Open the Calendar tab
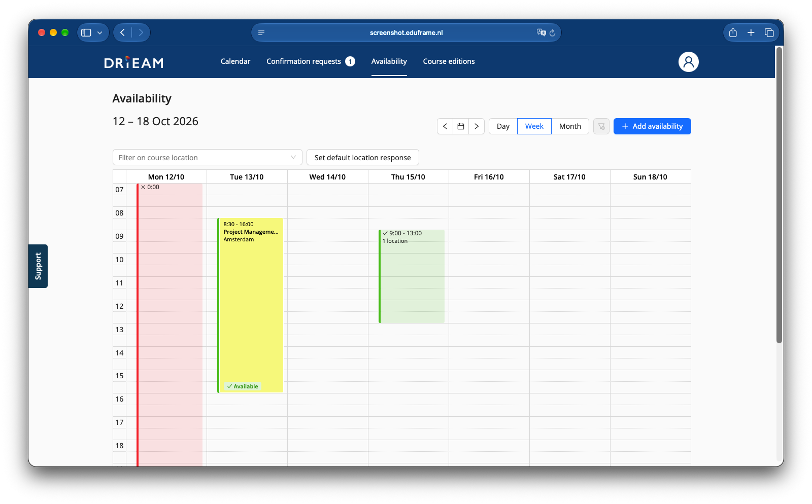 235,61
